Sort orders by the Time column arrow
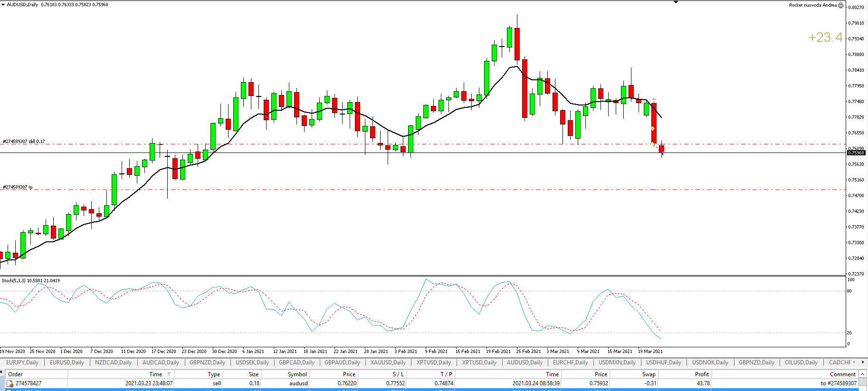This screenshot has height=391, width=868. 169,374
